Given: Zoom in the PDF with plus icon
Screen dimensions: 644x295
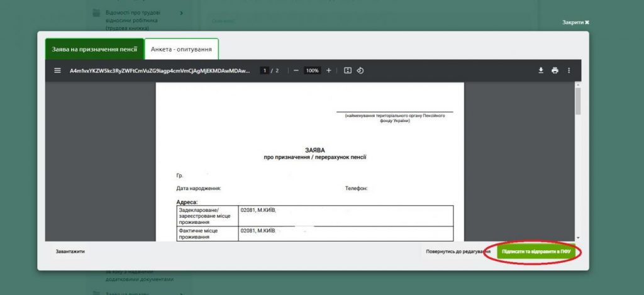Looking at the screenshot, I should [x=328, y=70].
